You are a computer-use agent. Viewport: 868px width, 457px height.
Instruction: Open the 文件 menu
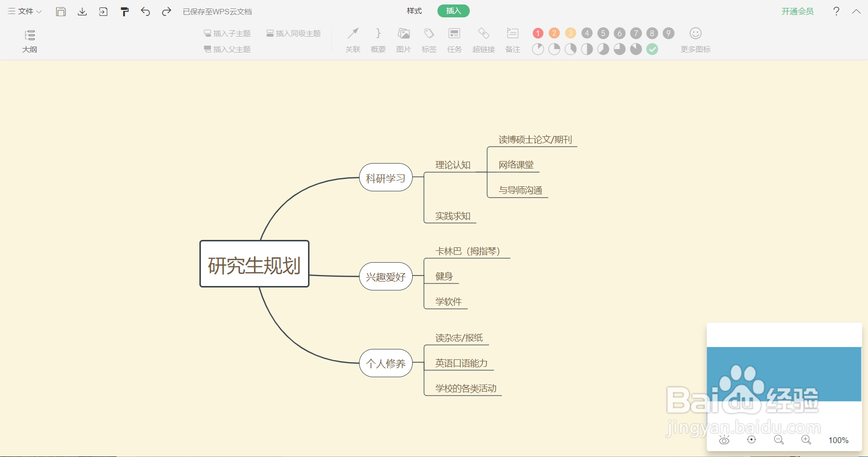[25, 11]
